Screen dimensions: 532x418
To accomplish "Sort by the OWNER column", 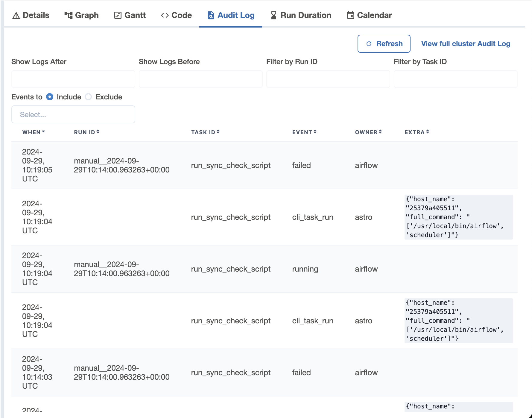I will tap(369, 132).
